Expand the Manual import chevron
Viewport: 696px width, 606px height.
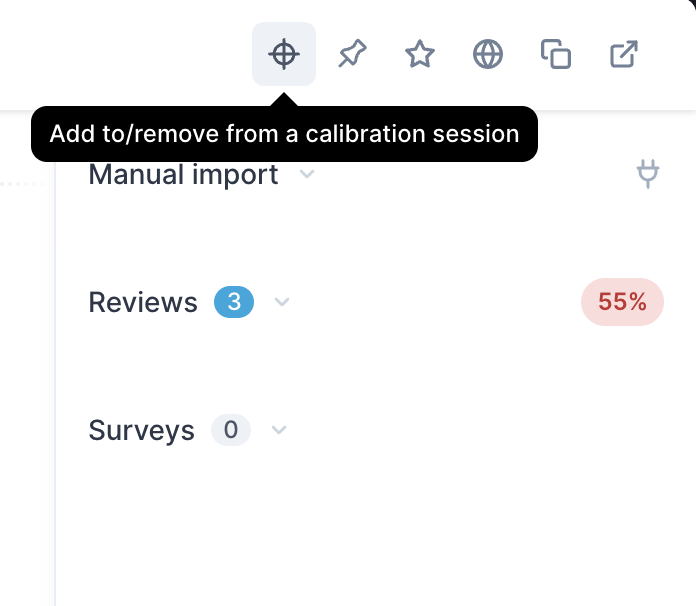[x=307, y=174]
